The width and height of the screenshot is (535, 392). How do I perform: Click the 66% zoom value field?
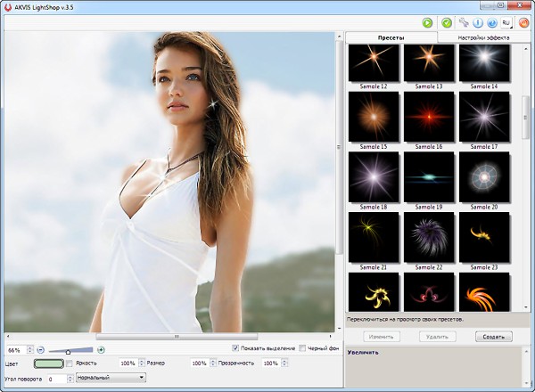pos(17,350)
